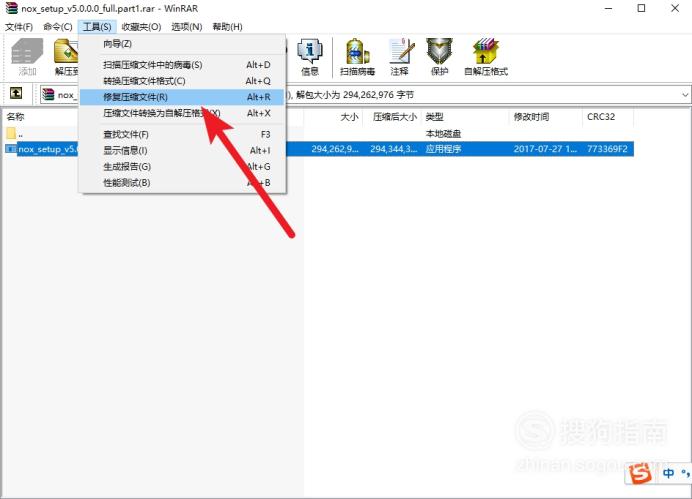
Task: Close the WinRAR window
Action: (675, 8)
